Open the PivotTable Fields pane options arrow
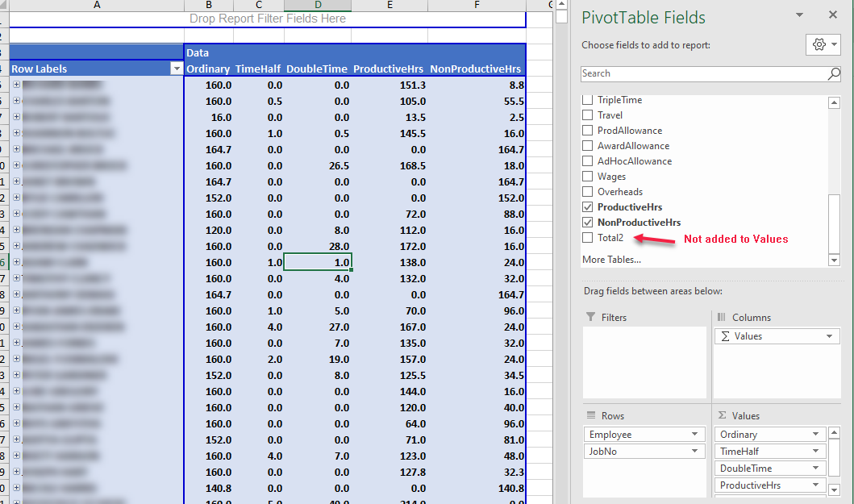Viewport: 854px width, 504px height. tap(799, 16)
